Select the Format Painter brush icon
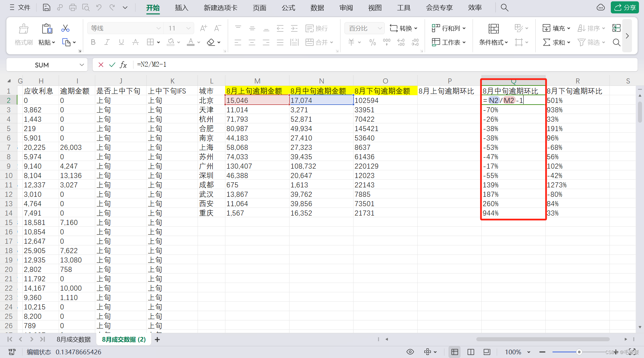644x358 pixels. [x=23, y=28]
